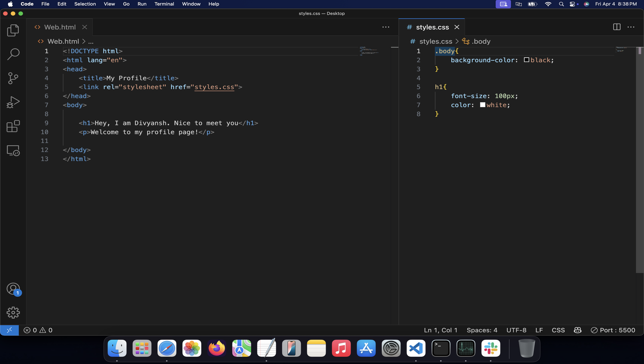Open Spaces: 4 indentation selector
644x364 pixels.
pos(482,330)
